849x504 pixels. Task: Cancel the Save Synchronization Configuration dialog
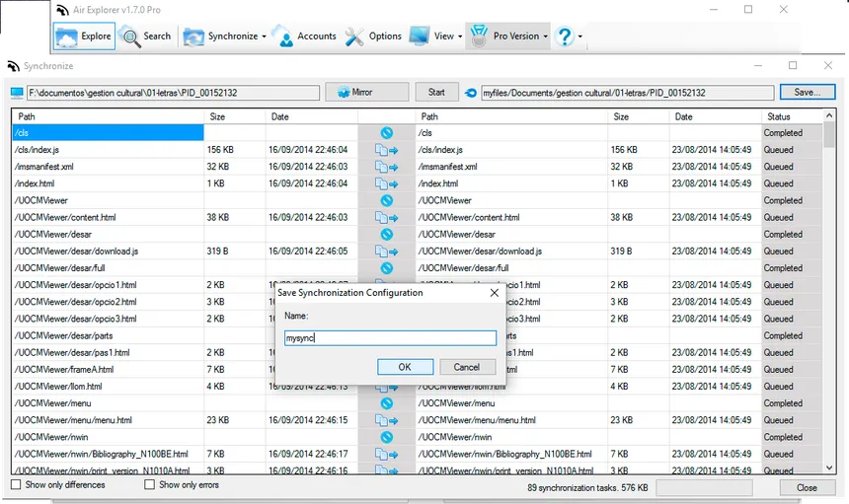point(467,367)
